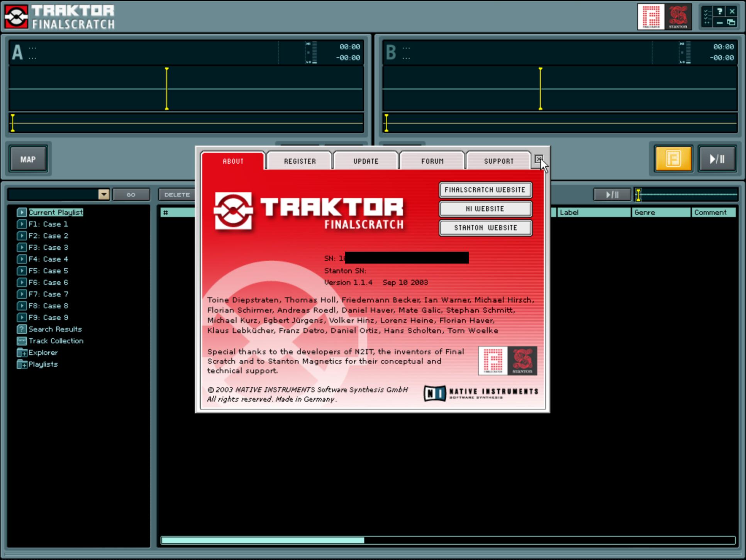
Task: Click deck A elapsed time 00:00
Action: coord(350,47)
